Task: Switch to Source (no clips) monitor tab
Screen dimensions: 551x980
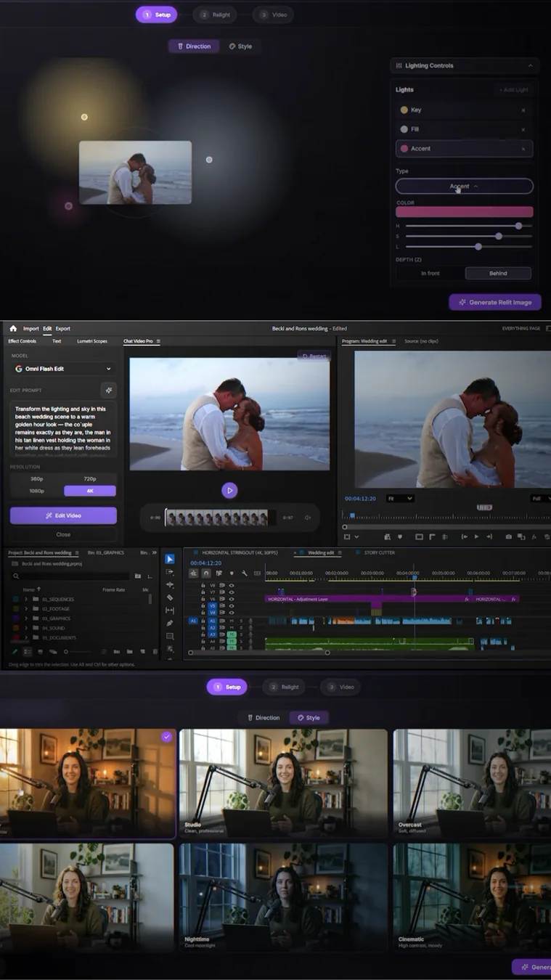Action: pyautogui.click(x=422, y=341)
